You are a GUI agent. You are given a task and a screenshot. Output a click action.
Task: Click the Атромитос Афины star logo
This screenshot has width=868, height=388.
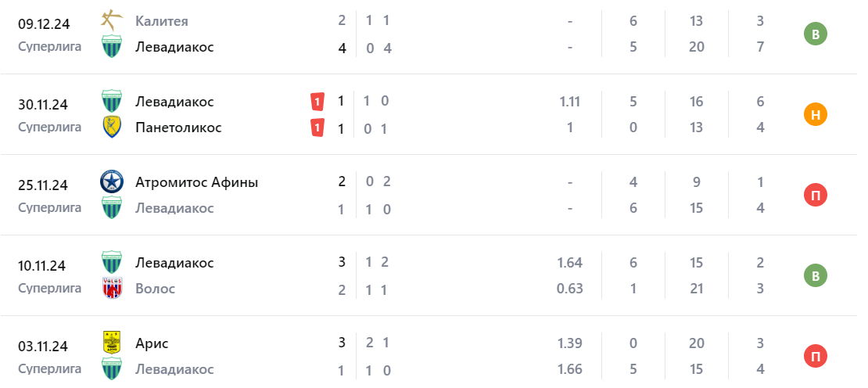click(x=112, y=182)
